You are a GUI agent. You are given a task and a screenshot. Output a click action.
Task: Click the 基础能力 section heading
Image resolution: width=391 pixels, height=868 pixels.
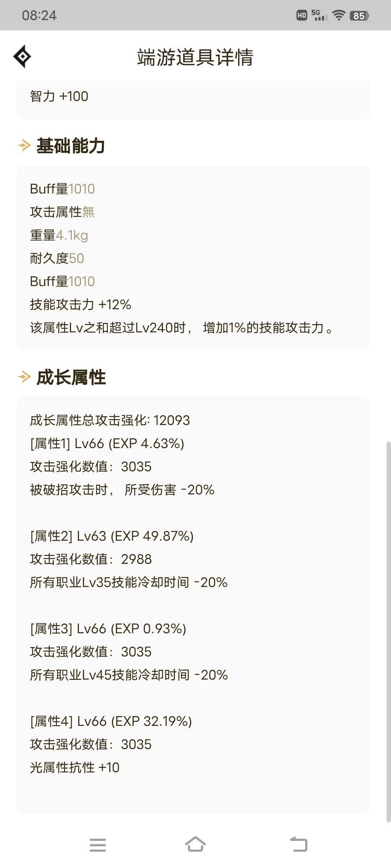pyautogui.click(x=71, y=146)
